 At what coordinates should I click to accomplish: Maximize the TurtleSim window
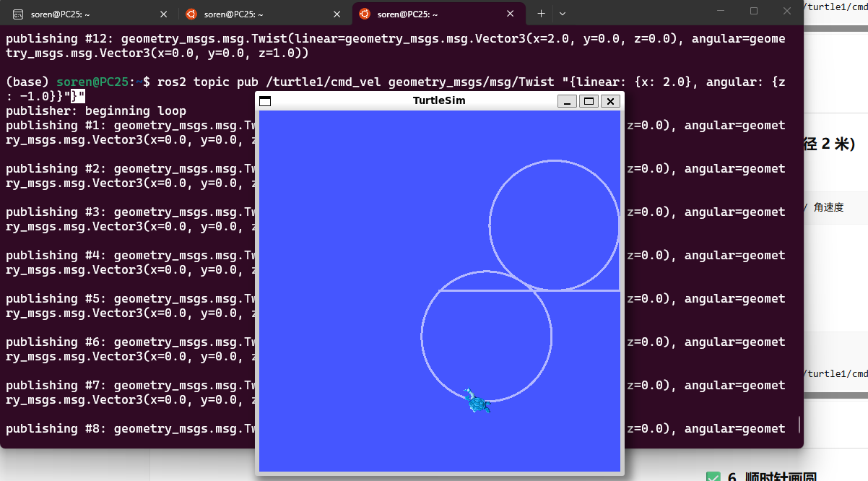click(x=589, y=101)
